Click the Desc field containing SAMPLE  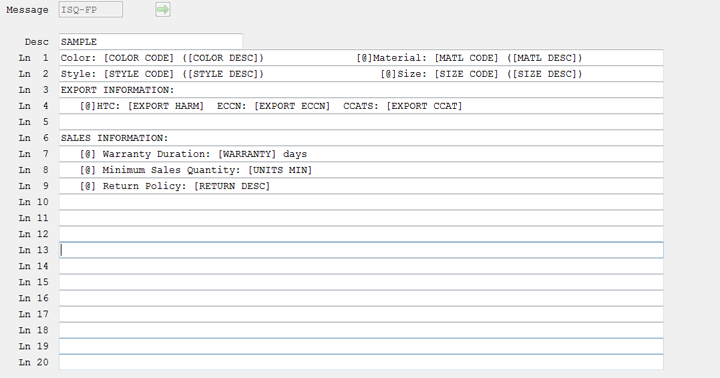pos(151,41)
